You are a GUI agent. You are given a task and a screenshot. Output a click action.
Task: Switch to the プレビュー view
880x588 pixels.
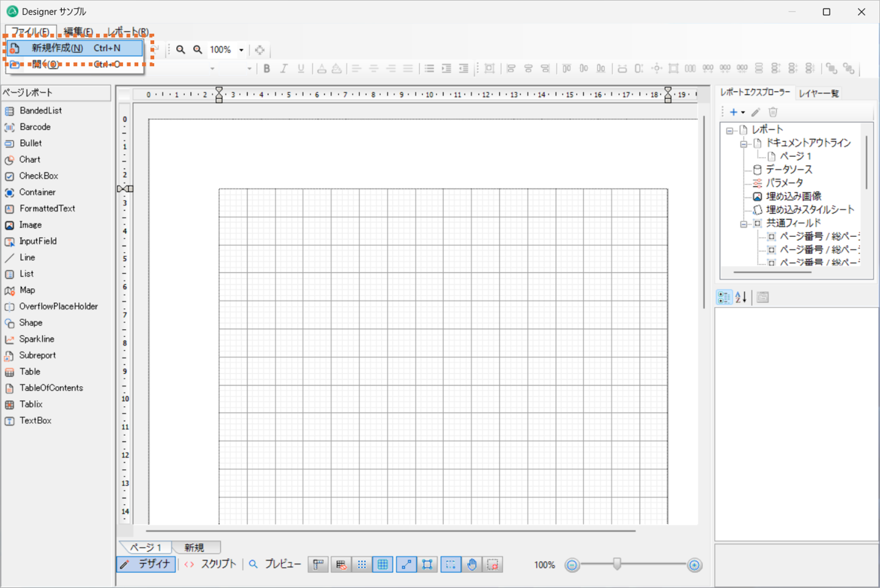275,564
